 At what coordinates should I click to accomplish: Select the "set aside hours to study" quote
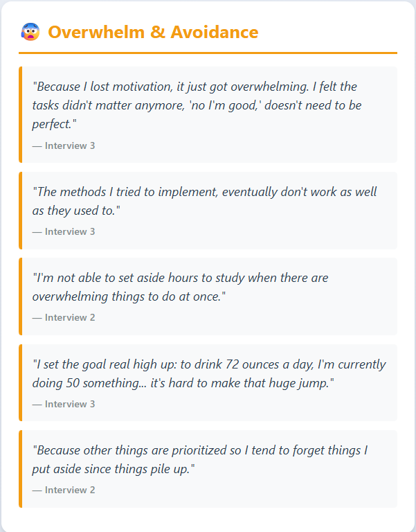tap(180, 286)
